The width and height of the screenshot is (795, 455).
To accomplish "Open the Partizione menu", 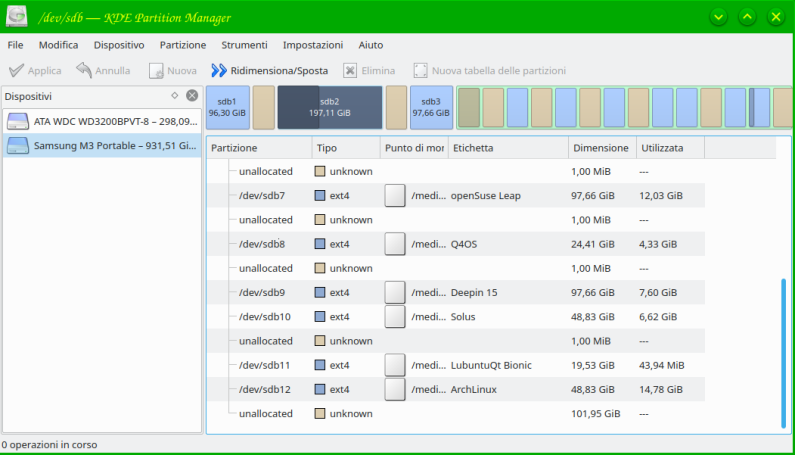I will (x=183, y=45).
